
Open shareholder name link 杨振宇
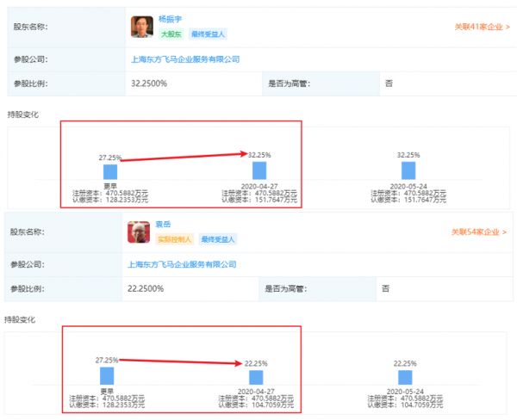click(x=170, y=19)
